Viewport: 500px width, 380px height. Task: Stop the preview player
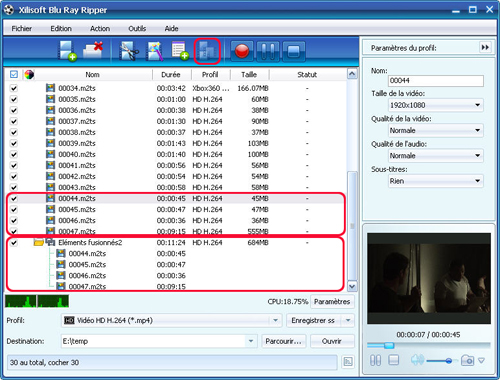(394, 360)
